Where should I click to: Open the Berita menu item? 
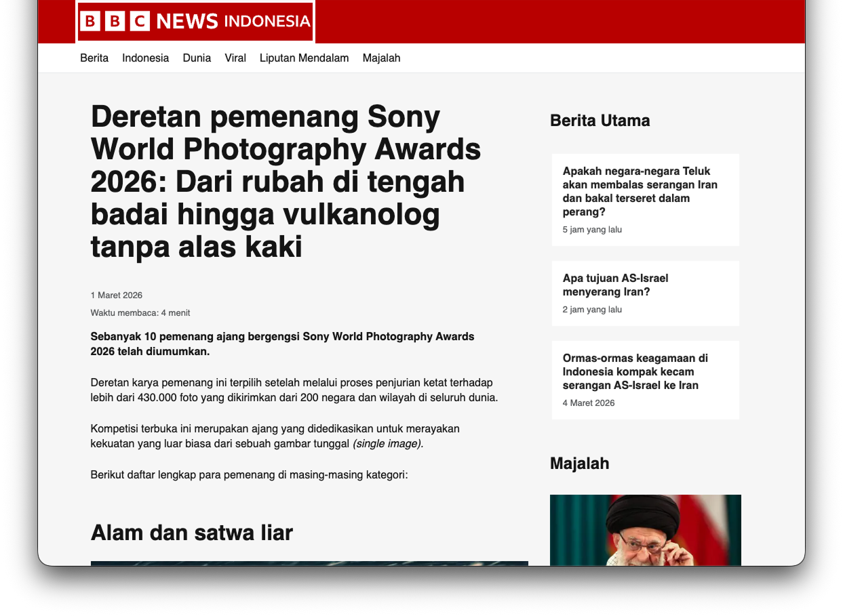(x=95, y=58)
